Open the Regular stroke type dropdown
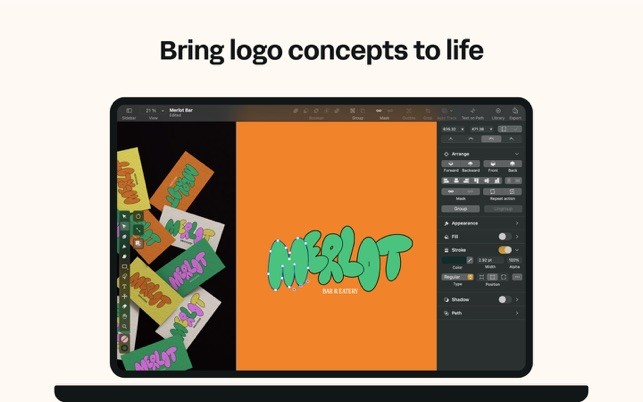Image resolution: width=643 pixels, height=402 pixels. [x=458, y=277]
